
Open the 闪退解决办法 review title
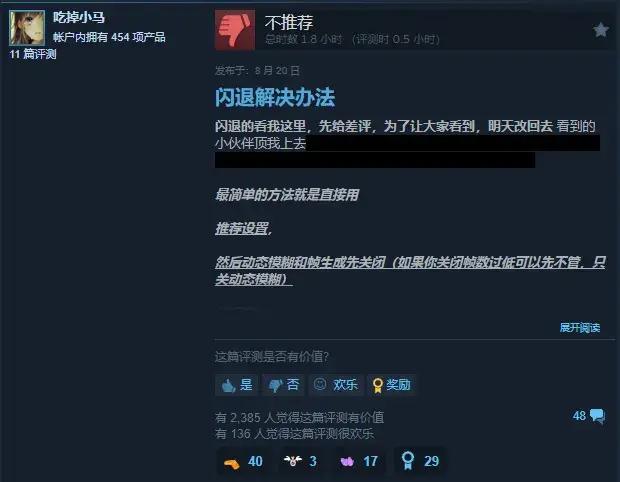[275, 97]
